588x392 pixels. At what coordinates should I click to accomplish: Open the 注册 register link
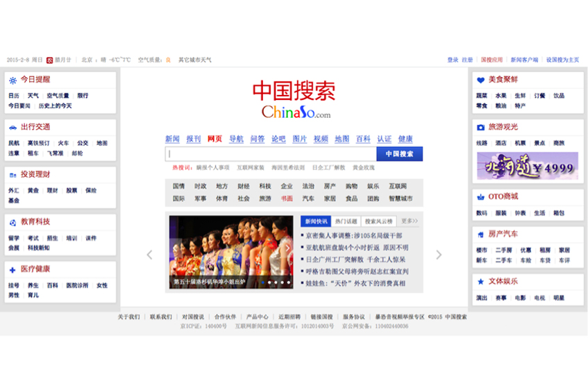(467, 60)
